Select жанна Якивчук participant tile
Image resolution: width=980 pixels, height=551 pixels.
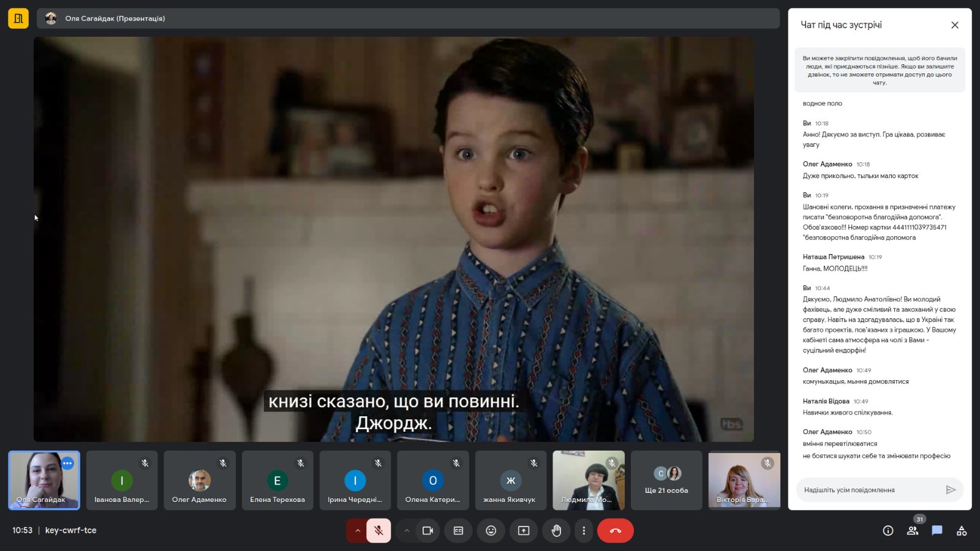(x=511, y=481)
